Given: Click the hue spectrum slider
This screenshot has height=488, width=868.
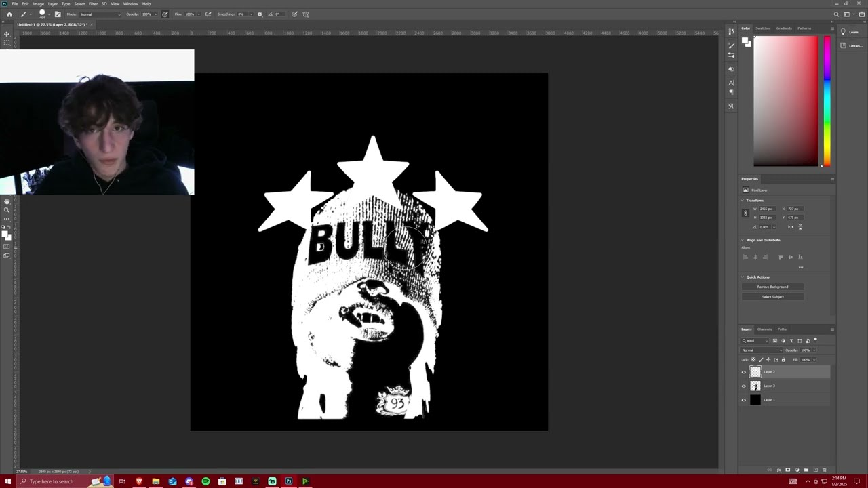Looking at the screenshot, I should pos(827,100).
